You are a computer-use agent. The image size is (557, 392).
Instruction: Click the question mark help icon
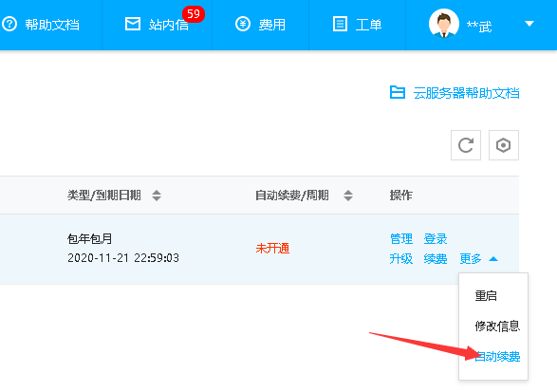point(9,24)
